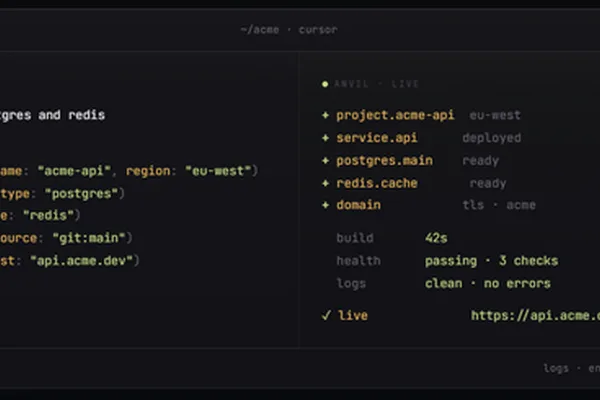Click the ~/acme · cursor window title
The image size is (600, 400).
tap(289, 30)
